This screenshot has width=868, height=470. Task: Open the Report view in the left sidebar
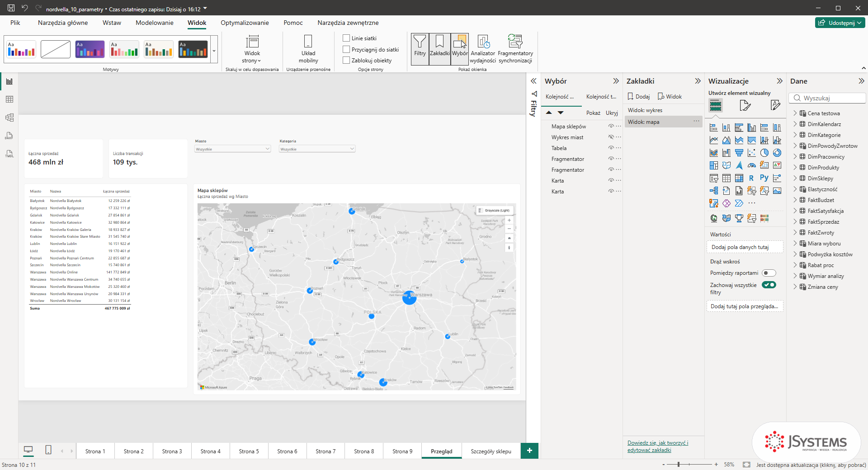click(x=9, y=81)
